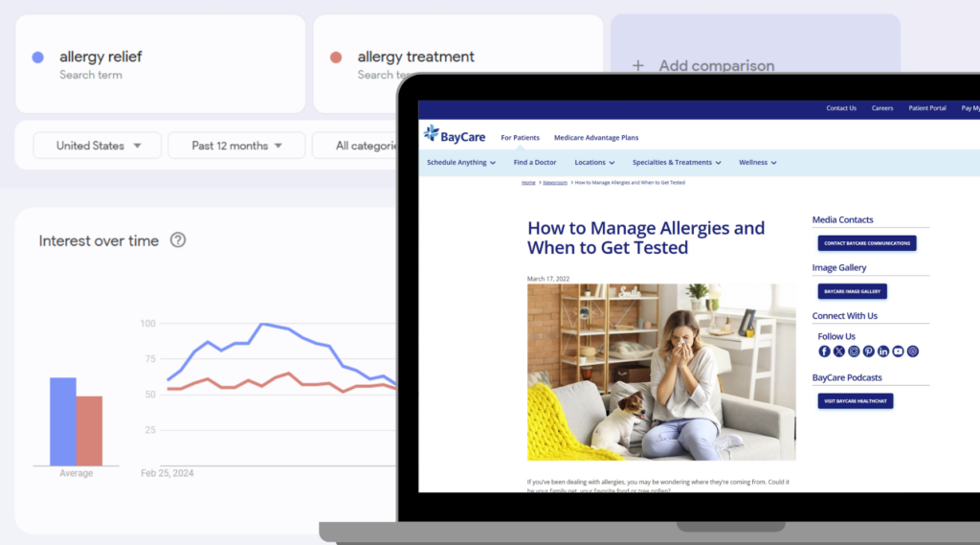The height and width of the screenshot is (545, 980).
Task: Open United States region dropdown
Action: click(x=98, y=146)
